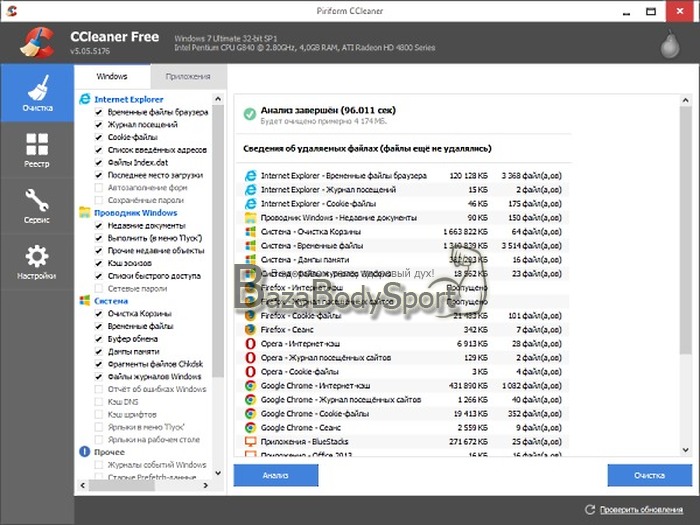The height and width of the screenshot is (525, 700).
Task: Switch to the Приложения tab
Action: pos(188,77)
